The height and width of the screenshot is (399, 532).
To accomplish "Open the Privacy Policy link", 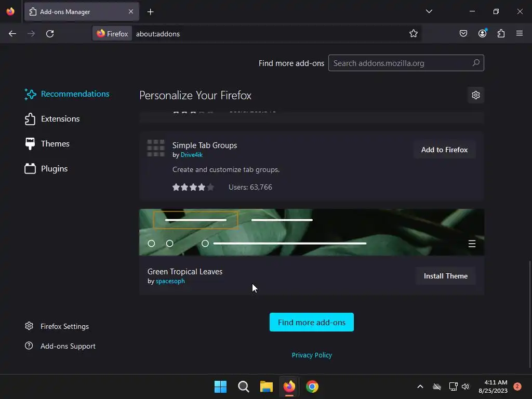I will [x=312, y=355].
